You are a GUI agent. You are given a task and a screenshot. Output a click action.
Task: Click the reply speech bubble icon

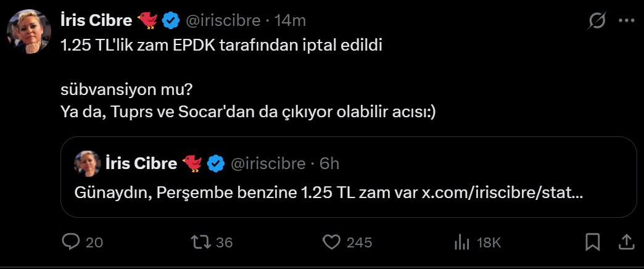pyautogui.click(x=71, y=242)
